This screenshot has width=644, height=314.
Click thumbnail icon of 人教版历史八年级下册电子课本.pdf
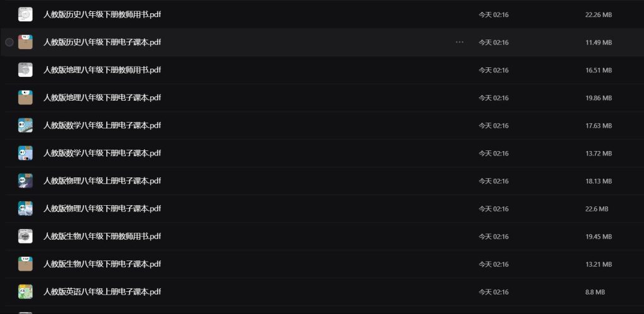25,42
